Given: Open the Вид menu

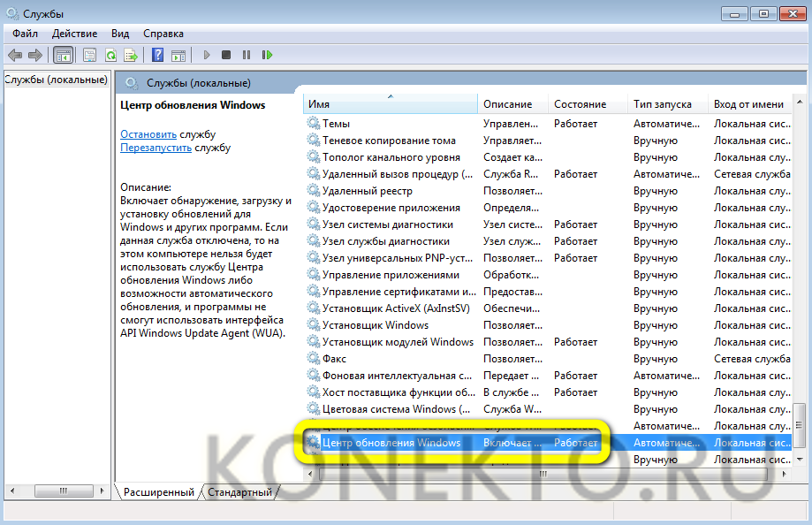Looking at the screenshot, I should (x=120, y=34).
